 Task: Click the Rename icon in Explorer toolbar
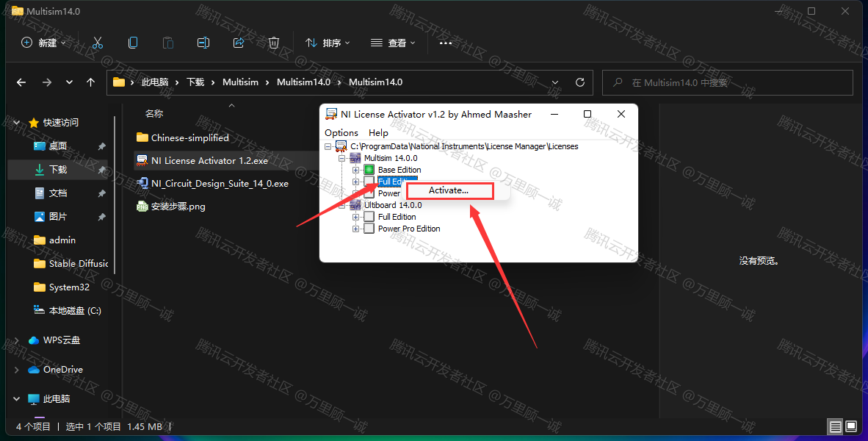[203, 43]
